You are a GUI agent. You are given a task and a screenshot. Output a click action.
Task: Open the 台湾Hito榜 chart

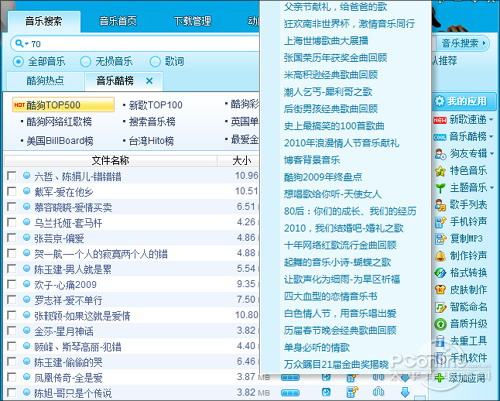tap(151, 141)
